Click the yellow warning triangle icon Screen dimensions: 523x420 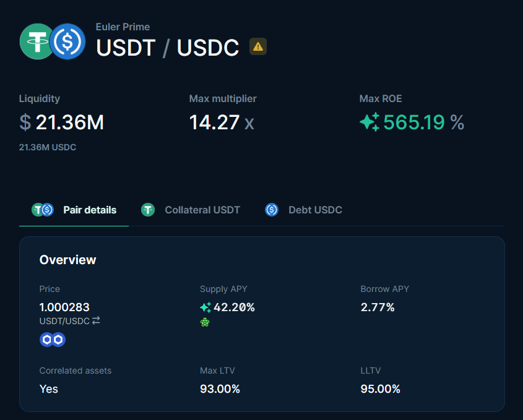click(258, 46)
